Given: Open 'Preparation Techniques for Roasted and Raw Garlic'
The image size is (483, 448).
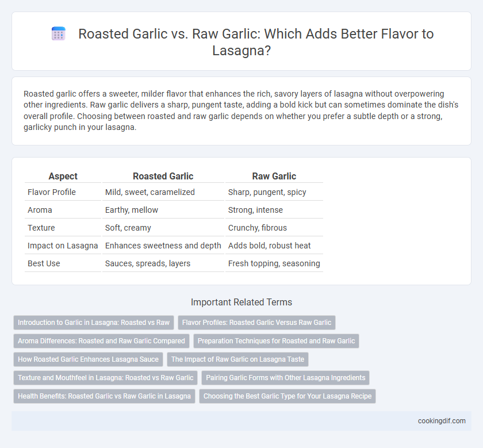Looking at the screenshot, I should [277, 341].
